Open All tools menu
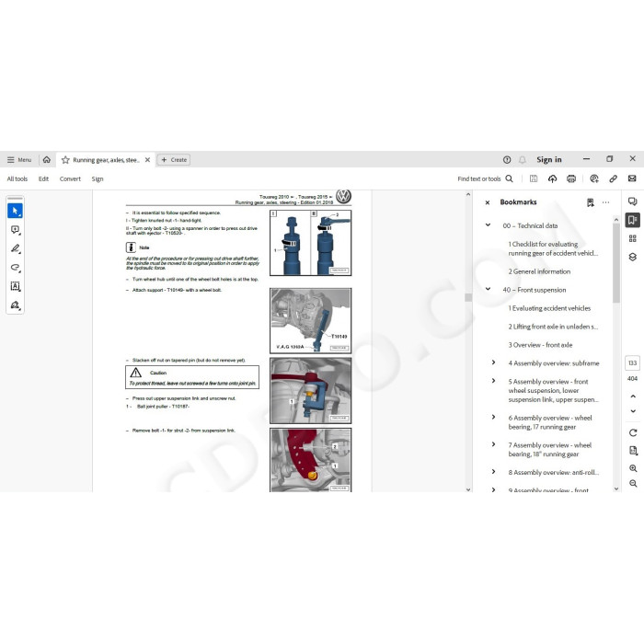This screenshot has height=644, width=644. click(x=17, y=178)
